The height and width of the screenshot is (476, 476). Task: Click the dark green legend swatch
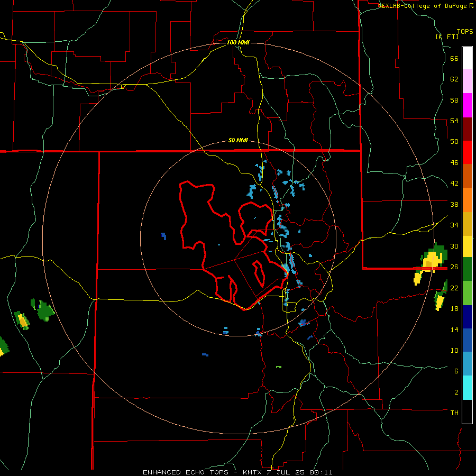coord(467,269)
